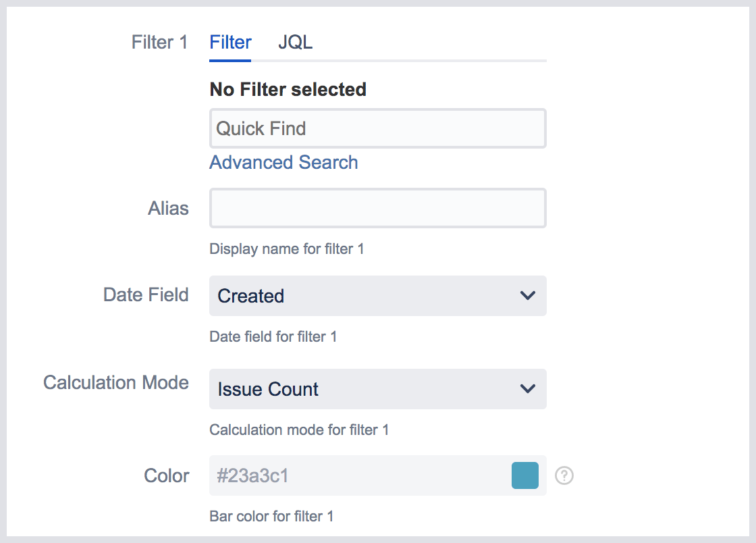Click the Date Field chevron icon
The image size is (756, 543).
pyautogui.click(x=528, y=296)
